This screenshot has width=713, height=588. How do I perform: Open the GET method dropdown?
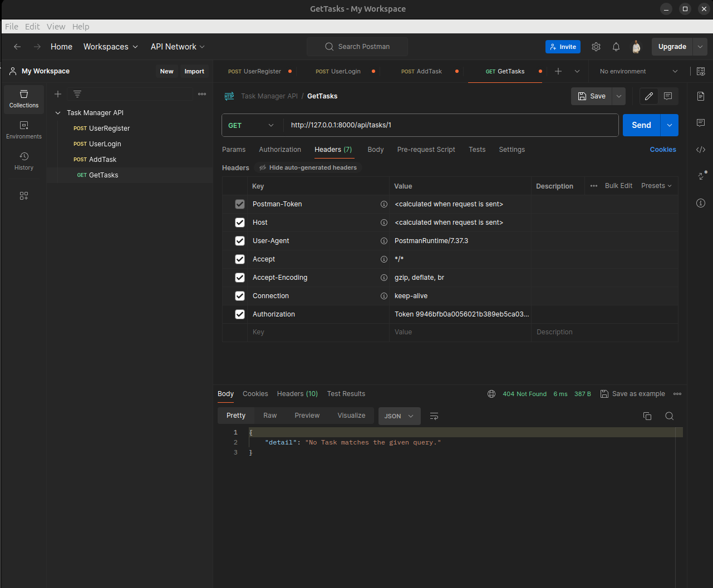[252, 125]
